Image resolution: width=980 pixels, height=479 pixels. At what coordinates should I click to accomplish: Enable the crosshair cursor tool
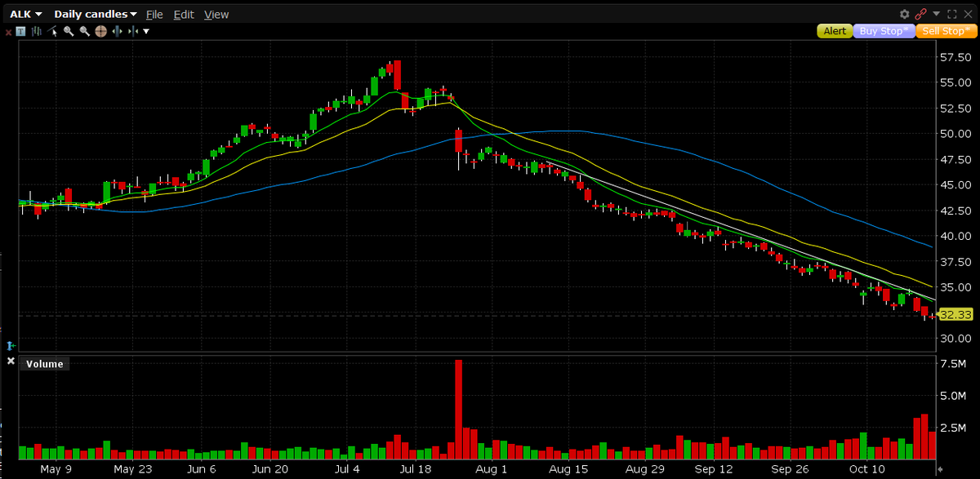click(100, 31)
